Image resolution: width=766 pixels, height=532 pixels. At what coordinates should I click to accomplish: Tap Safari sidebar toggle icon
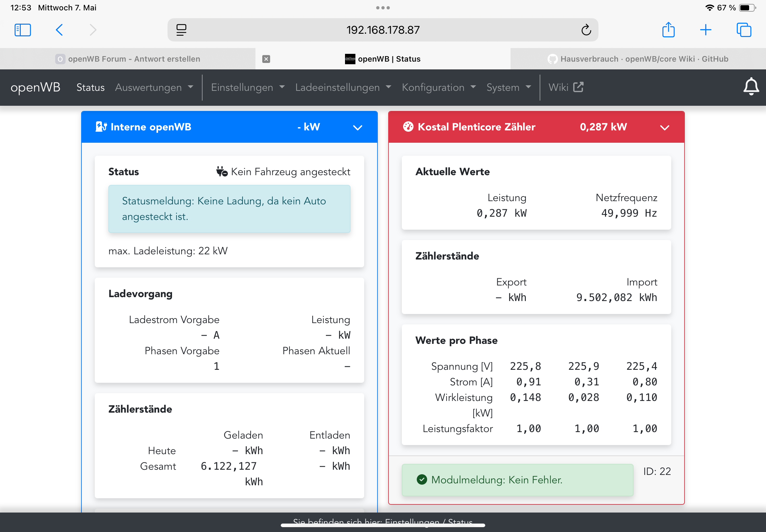point(23,30)
